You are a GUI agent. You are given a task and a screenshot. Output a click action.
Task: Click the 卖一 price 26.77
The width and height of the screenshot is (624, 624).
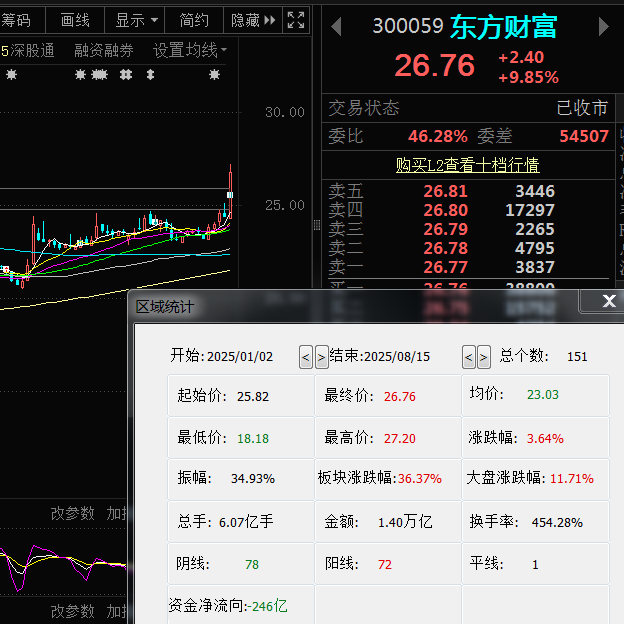445,267
